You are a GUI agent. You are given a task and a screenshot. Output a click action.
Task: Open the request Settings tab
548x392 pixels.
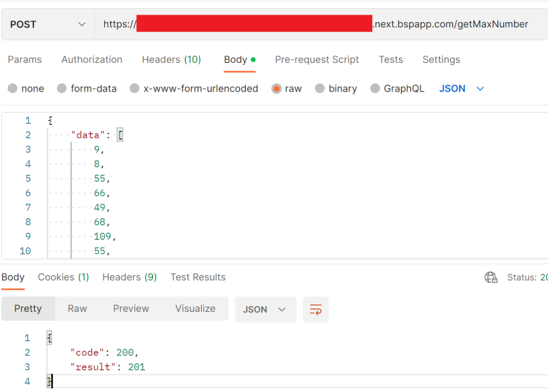coord(441,59)
